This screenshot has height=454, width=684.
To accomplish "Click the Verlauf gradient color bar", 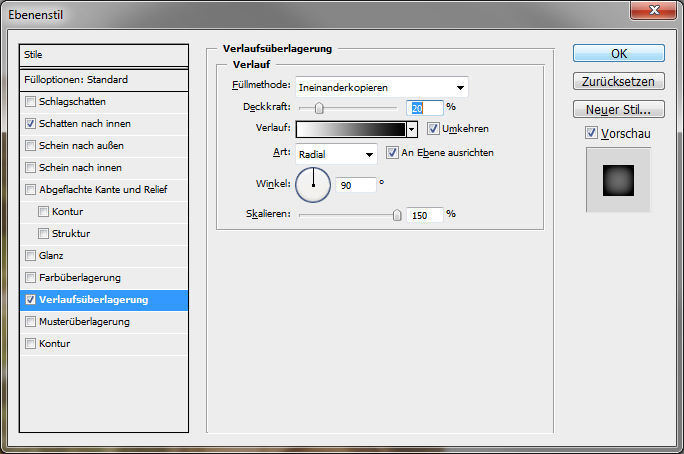I will pyautogui.click(x=350, y=129).
